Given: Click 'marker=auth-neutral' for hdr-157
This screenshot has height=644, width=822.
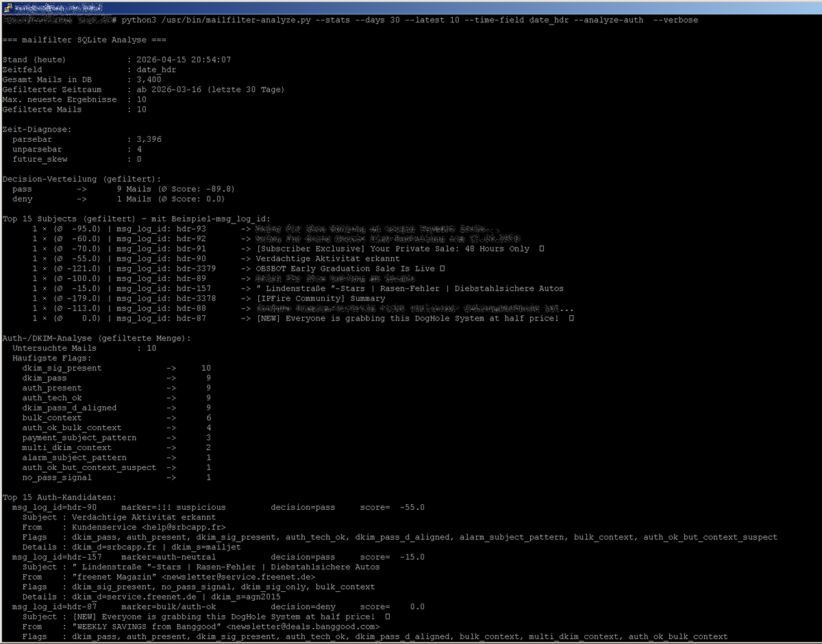Looking at the screenshot, I should 169,557.
